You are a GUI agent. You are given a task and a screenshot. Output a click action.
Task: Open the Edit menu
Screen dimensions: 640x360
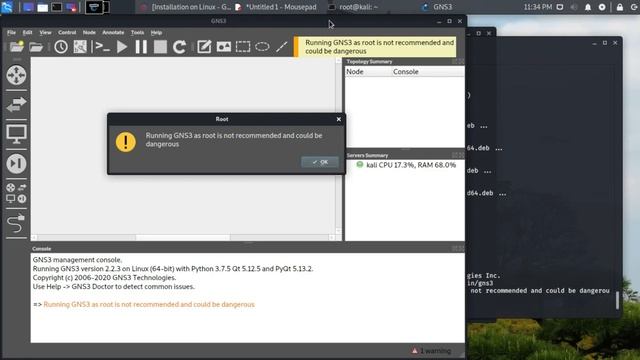tap(27, 32)
